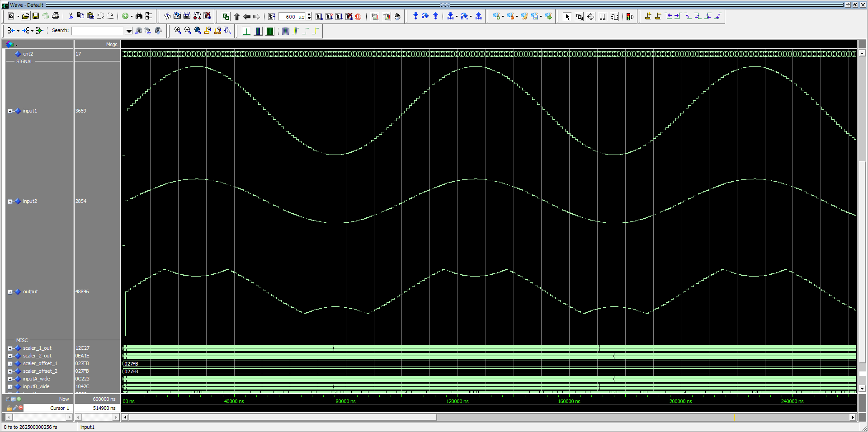Click the Zoom Out magnifier icon

(x=188, y=31)
